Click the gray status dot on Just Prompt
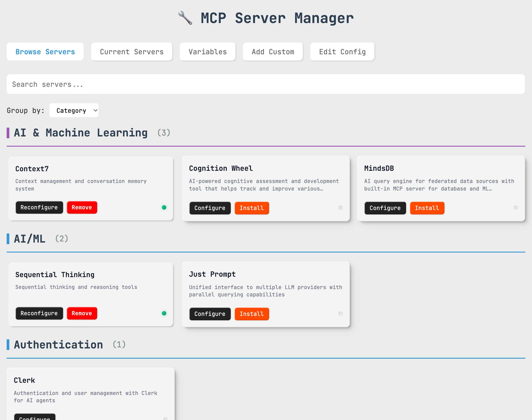This screenshot has height=420, width=532. click(x=340, y=314)
